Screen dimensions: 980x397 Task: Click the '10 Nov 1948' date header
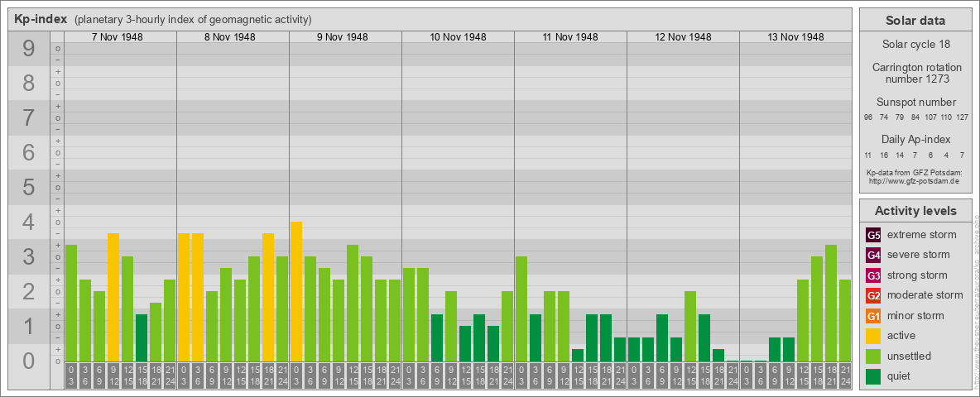point(458,37)
